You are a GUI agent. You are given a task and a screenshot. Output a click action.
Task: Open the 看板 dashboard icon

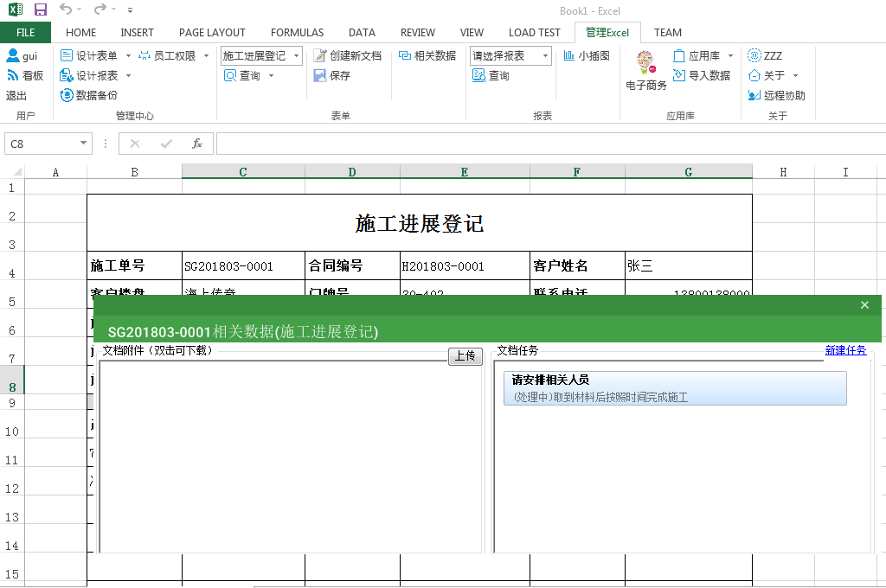tap(13, 75)
